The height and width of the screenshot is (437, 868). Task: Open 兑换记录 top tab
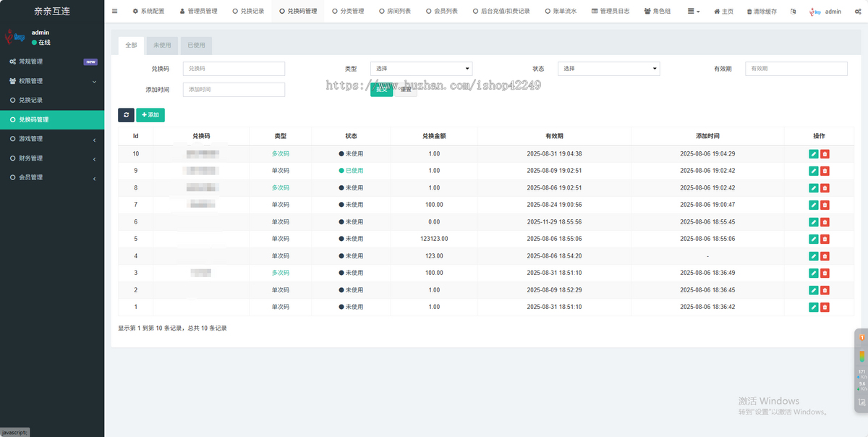pos(248,12)
